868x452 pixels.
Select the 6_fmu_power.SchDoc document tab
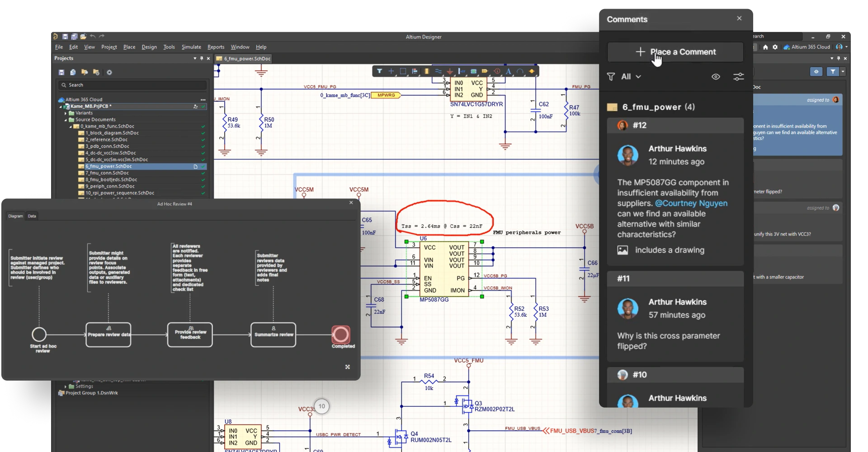[244, 59]
